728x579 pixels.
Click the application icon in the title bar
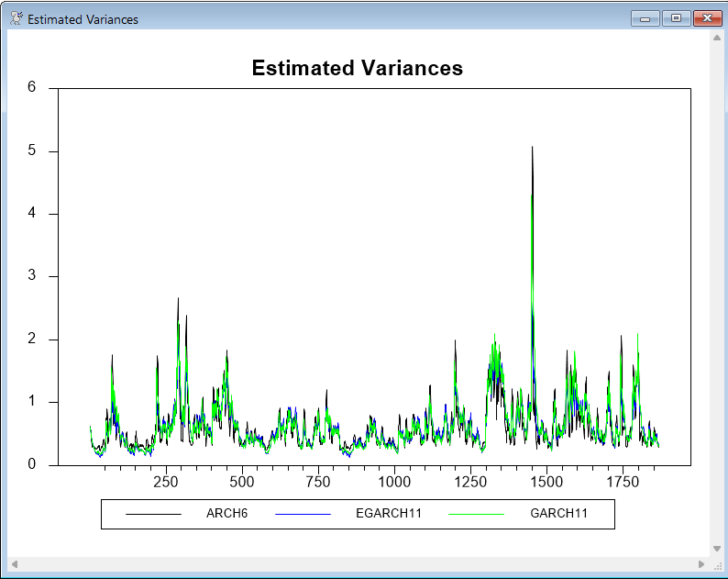click(16, 18)
